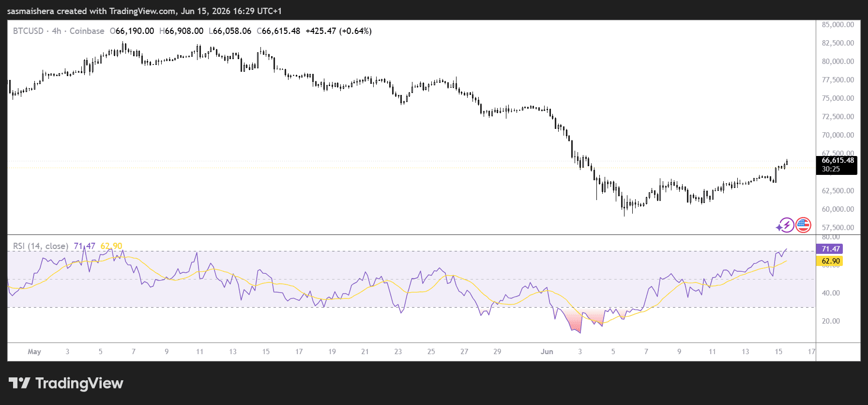Click the 40.00 RSI axis label
Viewport: 868px width, 405px height.
[x=831, y=293]
